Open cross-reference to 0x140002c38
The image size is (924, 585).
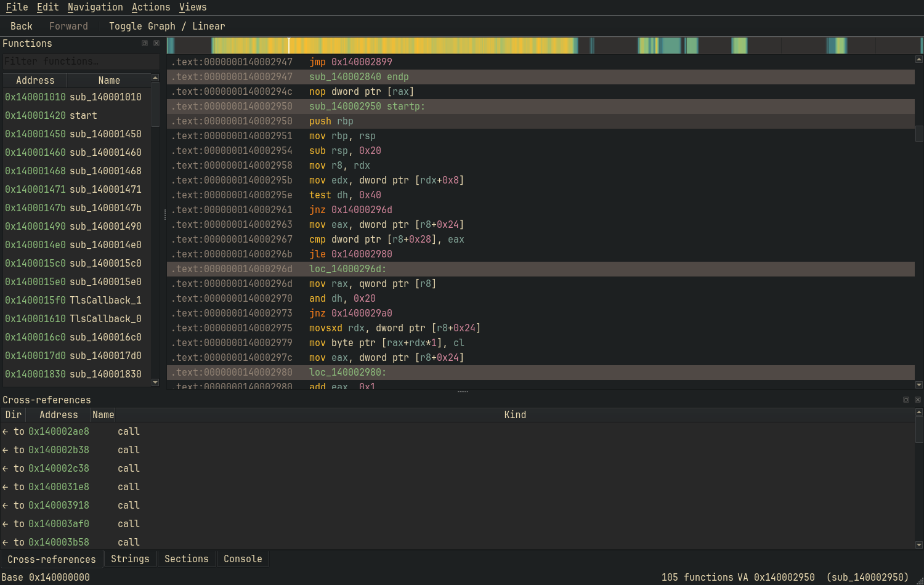457,469
